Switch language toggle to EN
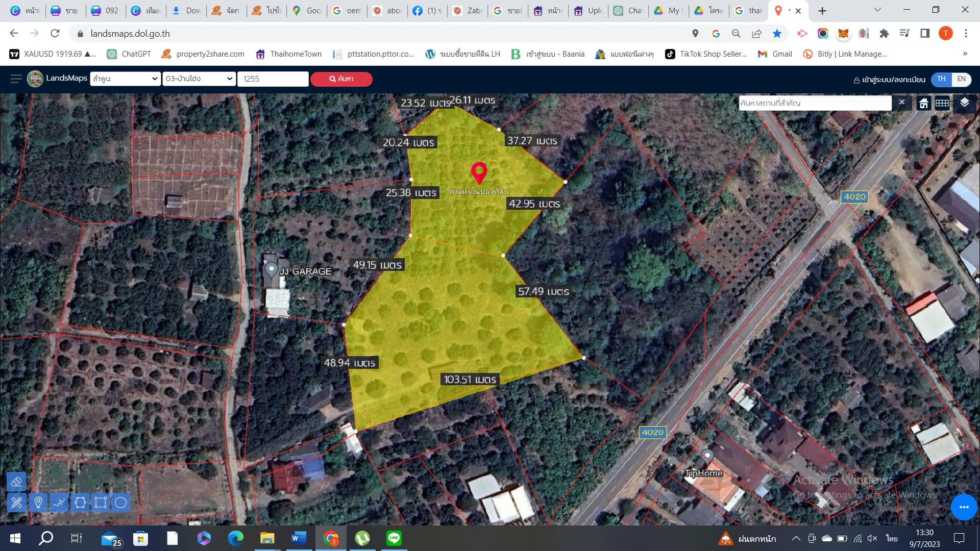Screen dimensions: 980x551 (962, 79)
